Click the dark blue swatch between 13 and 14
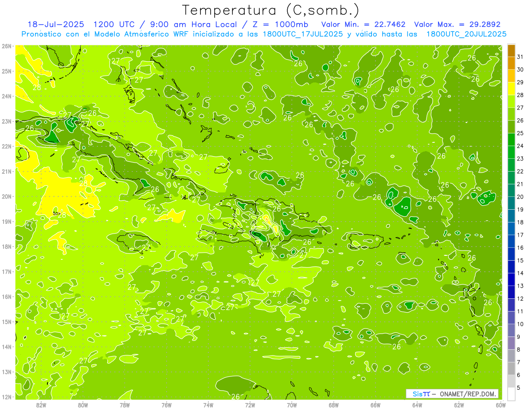Screen dimensions: 532x411 click(x=511, y=279)
